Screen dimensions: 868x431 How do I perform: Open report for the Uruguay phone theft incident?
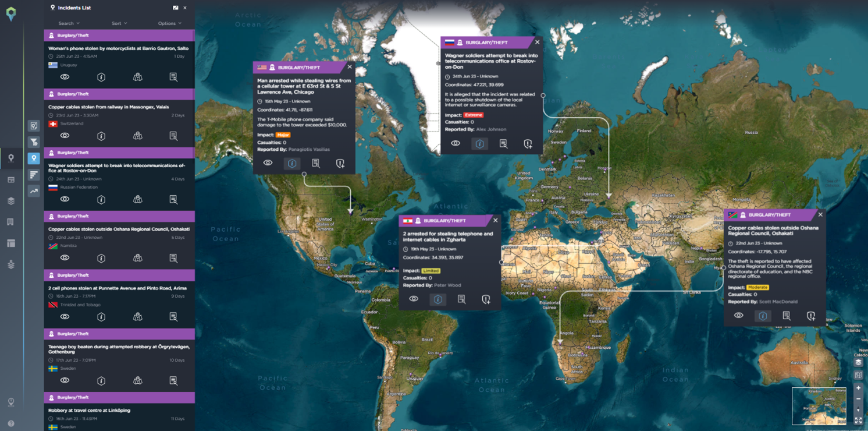(173, 77)
